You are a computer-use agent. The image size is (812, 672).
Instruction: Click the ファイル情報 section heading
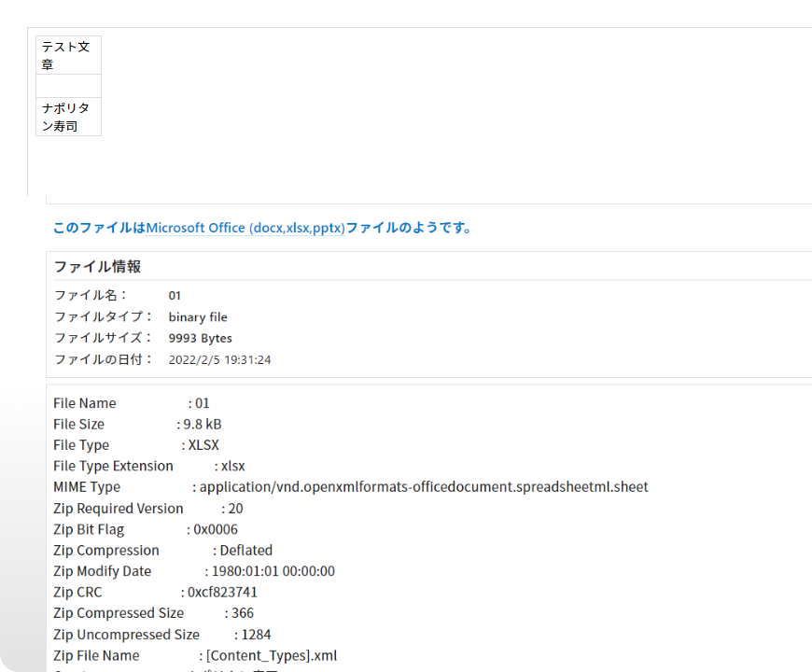click(x=97, y=267)
